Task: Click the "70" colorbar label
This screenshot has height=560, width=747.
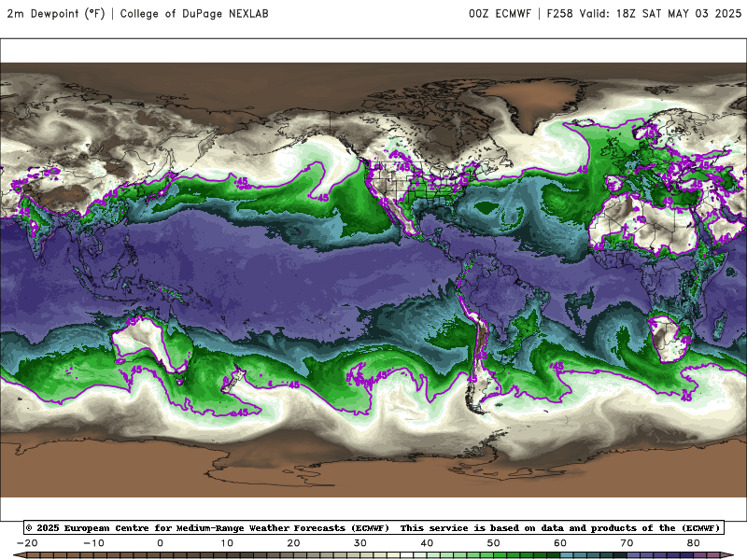Action: click(627, 543)
